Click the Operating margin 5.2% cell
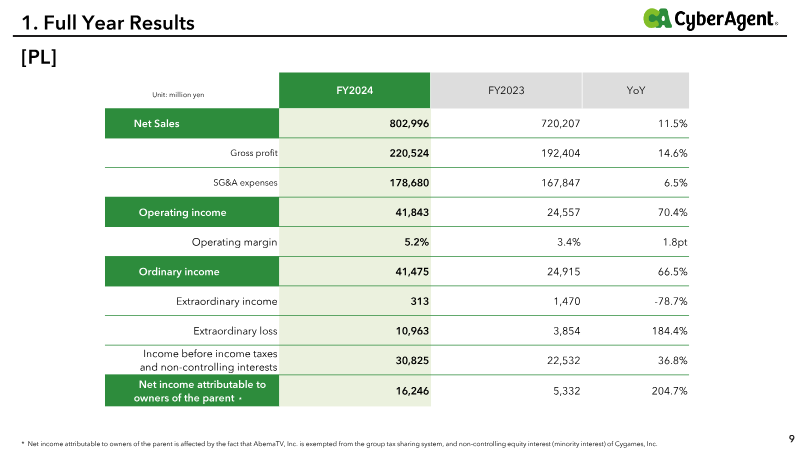 (x=416, y=242)
